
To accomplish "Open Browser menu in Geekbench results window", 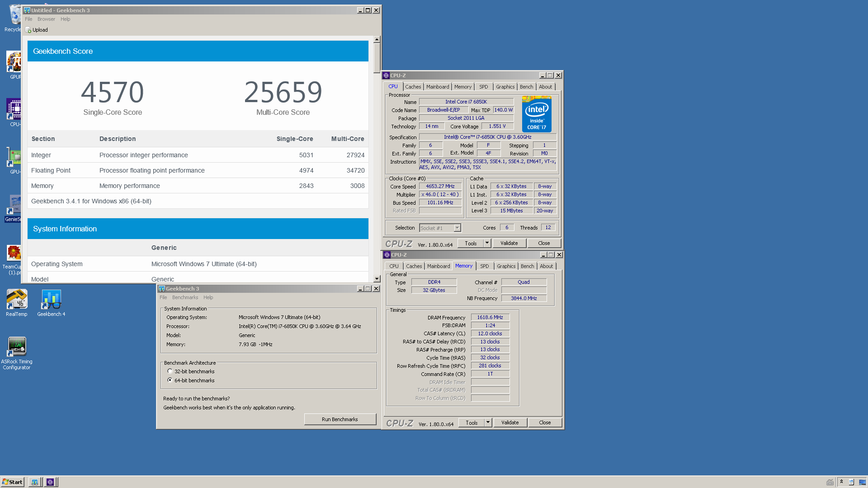I will (46, 19).
